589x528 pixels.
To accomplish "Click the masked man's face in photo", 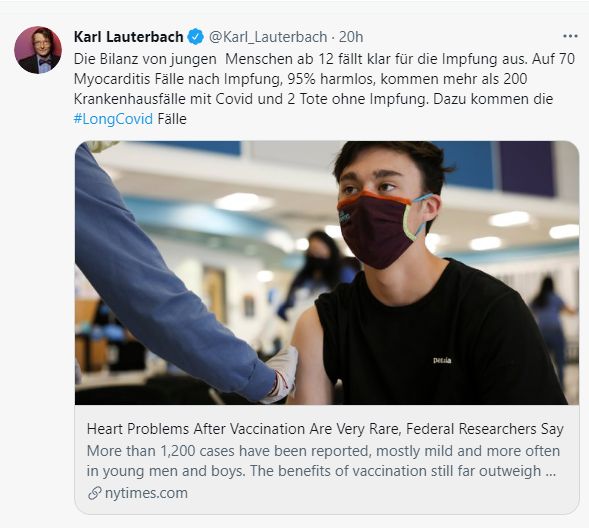I will point(385,205).
